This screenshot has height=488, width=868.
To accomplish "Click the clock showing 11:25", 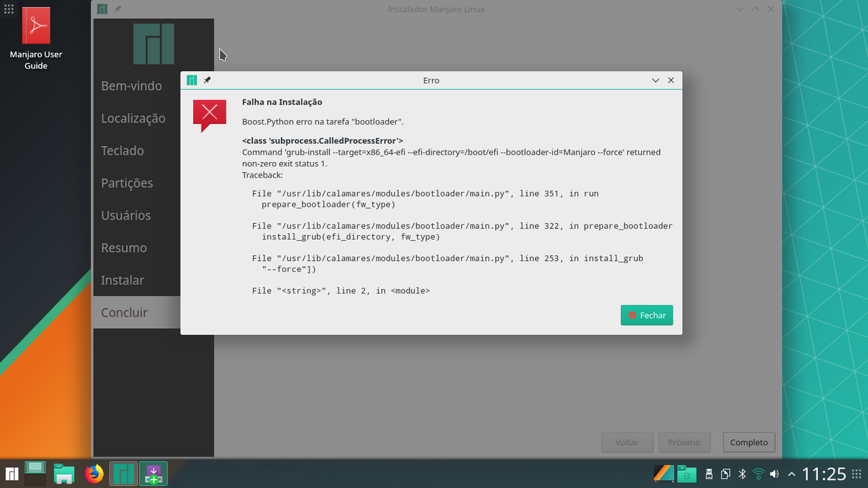I will [824, 474].
